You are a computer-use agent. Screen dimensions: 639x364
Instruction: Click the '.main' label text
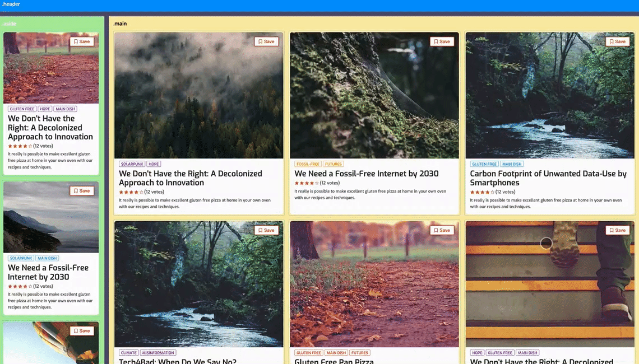point(120,24)
